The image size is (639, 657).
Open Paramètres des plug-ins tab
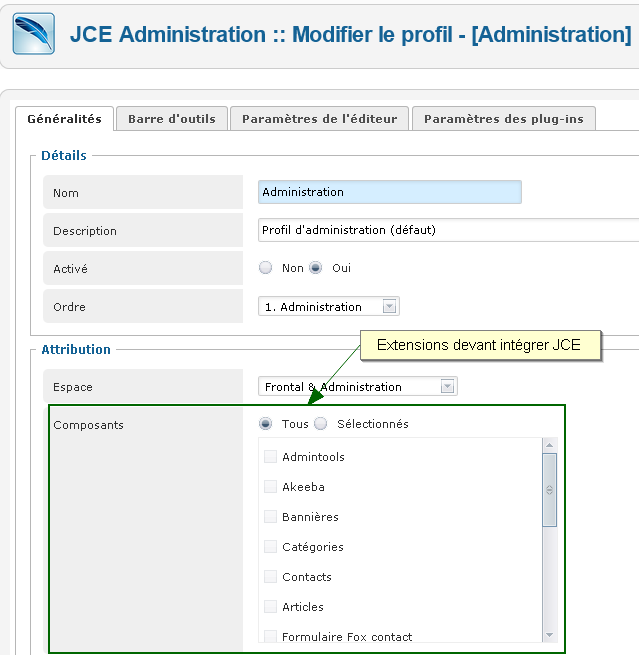(x=504, y=119)
